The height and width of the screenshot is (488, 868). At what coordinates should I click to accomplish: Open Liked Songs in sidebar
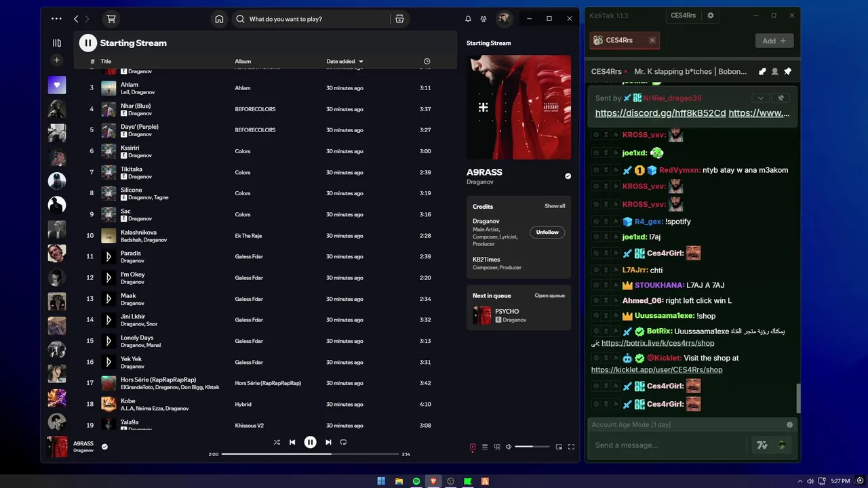[x=57, y=85]
